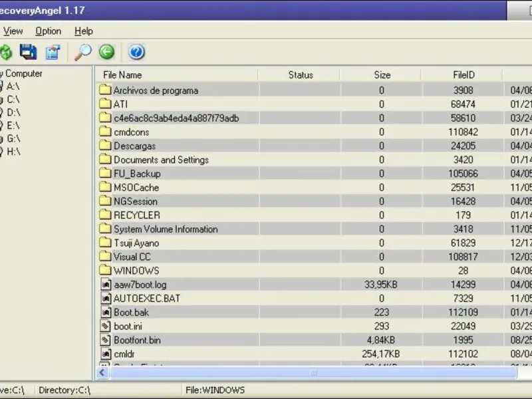
Task: Click the boot.ini file icon
Action: pyautogui.click(x=106, y=326)
